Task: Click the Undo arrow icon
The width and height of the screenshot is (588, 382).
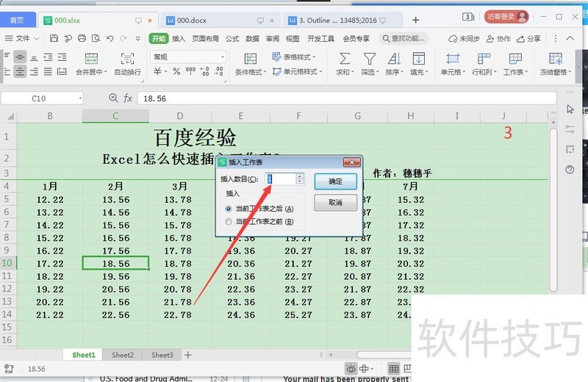Action: tap(110, 38)
